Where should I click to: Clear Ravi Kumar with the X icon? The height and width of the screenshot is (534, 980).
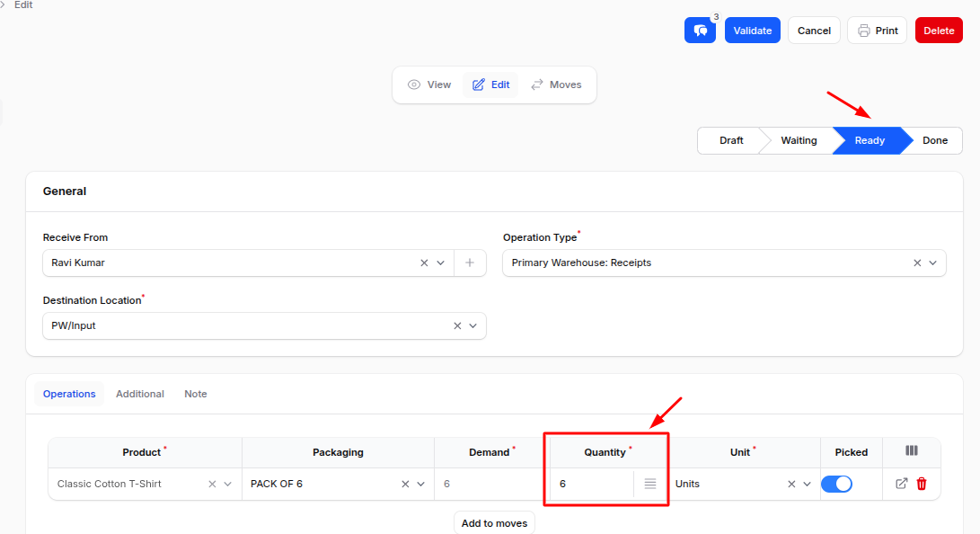pos(423,262)
